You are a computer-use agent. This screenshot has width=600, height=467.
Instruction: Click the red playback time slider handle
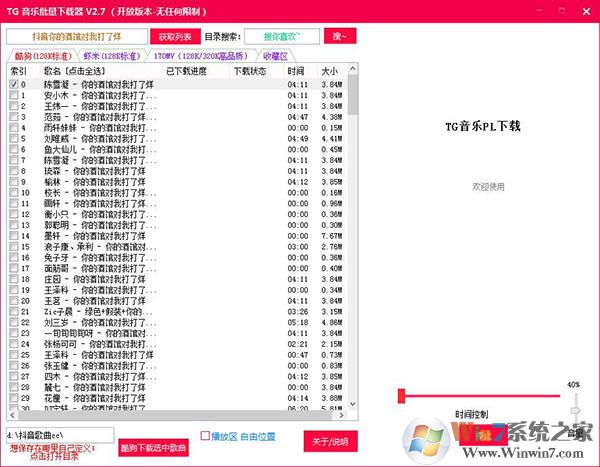click(x=401, y=396)
